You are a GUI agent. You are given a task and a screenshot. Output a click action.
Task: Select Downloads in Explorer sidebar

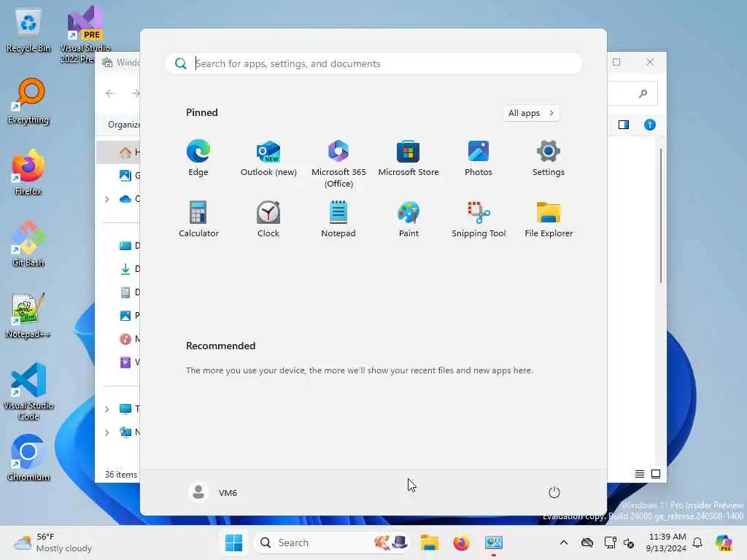tap(128, 269)
